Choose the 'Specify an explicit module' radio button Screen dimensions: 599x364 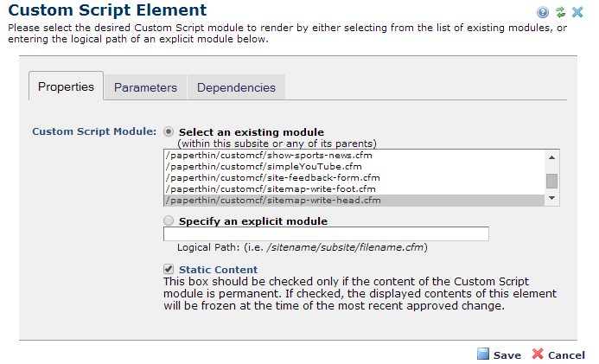point(169,220)
